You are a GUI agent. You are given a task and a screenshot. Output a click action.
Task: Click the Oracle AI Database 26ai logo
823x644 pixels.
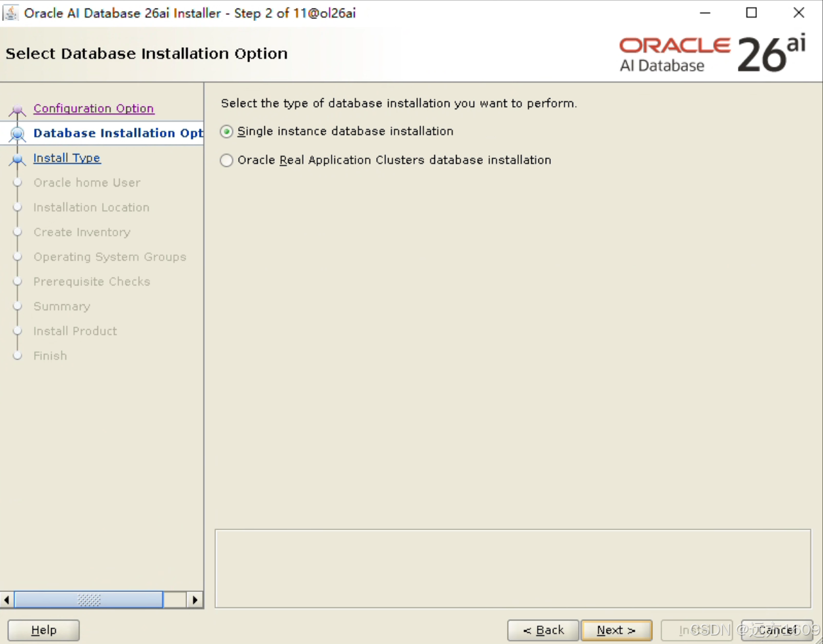pos(712,54)
